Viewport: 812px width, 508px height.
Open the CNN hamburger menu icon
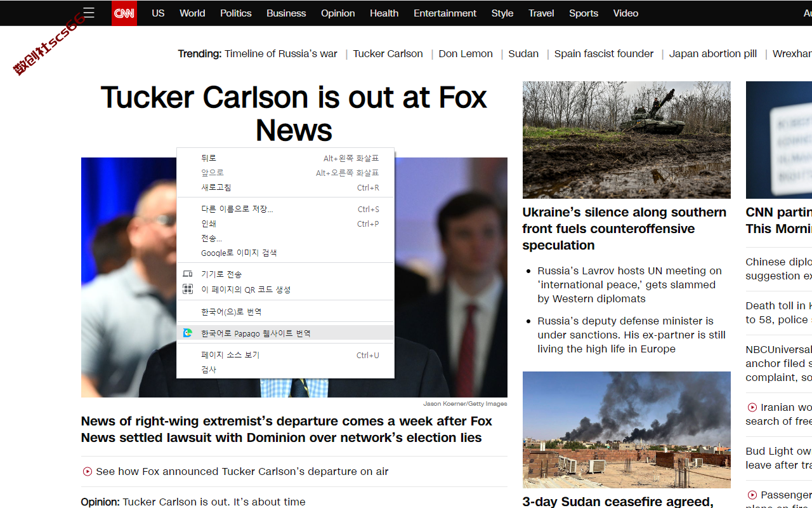coord(89,13)
